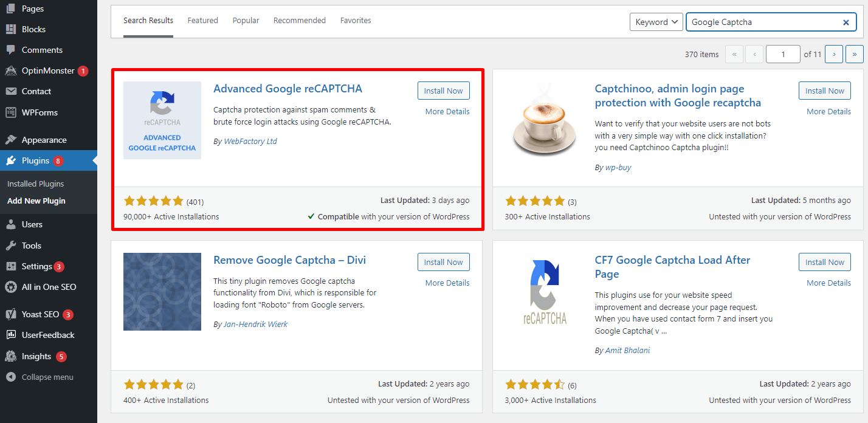Open Remove Google Captcha – Divi title link

tap(289, 260)
